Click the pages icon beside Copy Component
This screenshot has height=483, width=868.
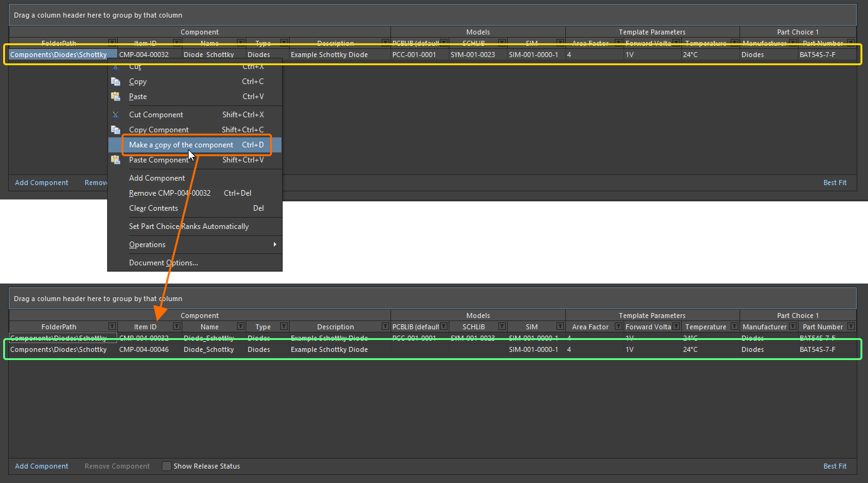115,130
